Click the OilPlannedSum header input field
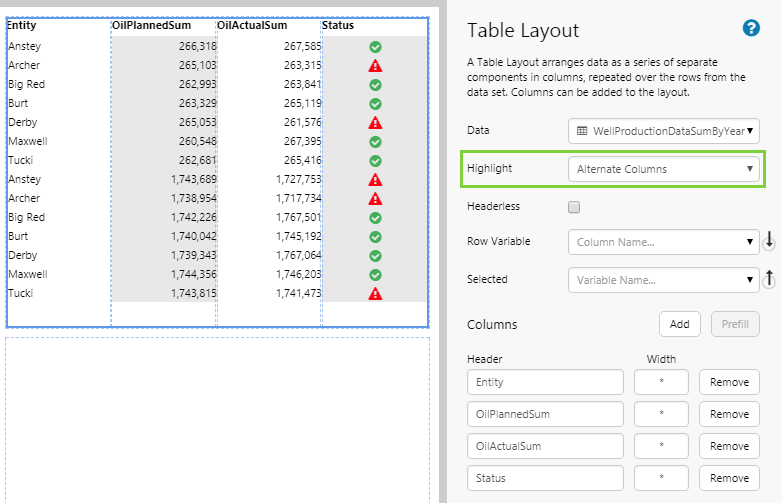Image resolution: width=782 pixels, height=503 pixels. (x=545, y=414)
